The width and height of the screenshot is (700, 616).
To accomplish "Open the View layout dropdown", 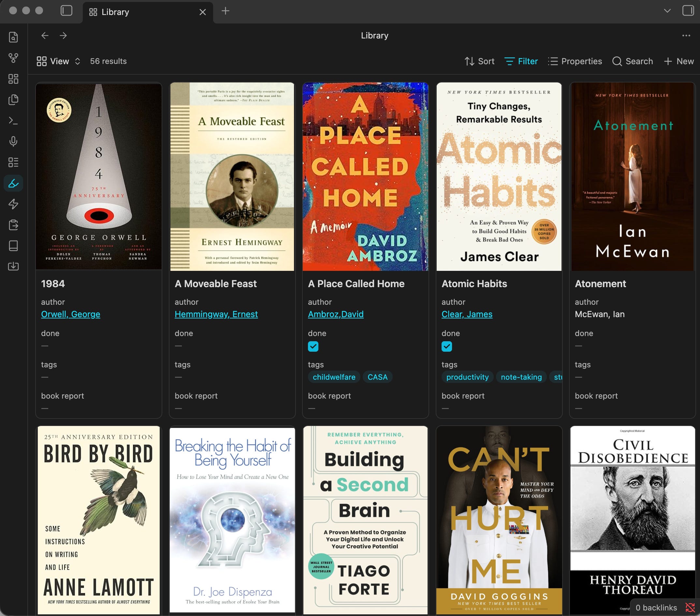I will (x=59, y=61).
